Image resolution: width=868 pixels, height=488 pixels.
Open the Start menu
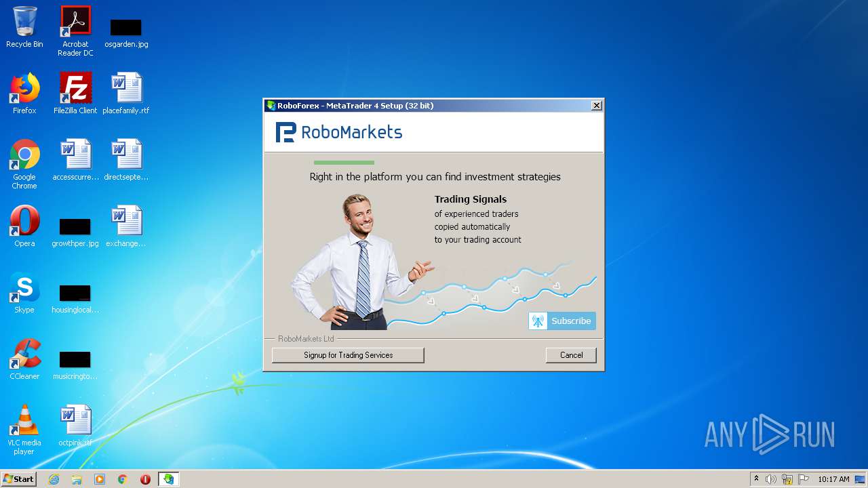[18, 479]
